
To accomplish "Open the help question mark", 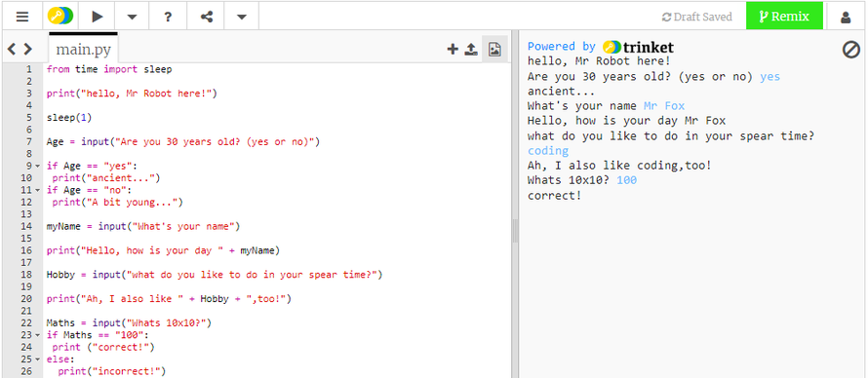I will (x=168, y=17).
